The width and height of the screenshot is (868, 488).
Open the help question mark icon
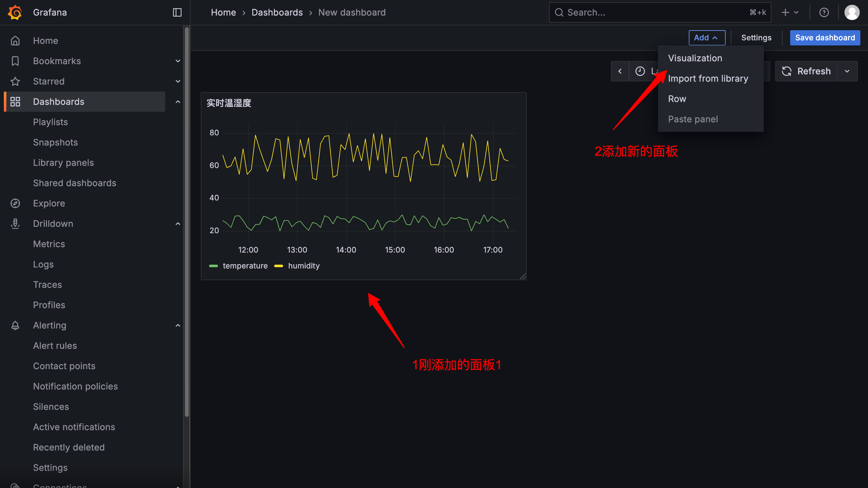click(824, 12)
